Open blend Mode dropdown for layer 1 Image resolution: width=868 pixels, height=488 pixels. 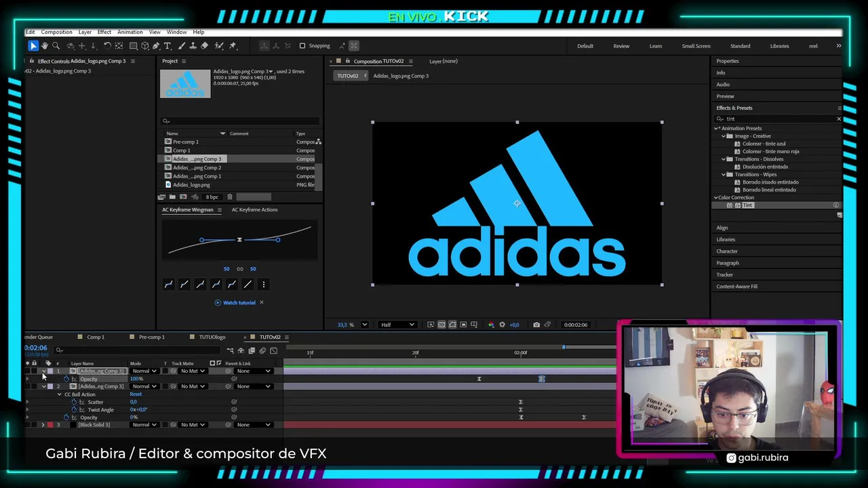click(x=144, y=371)
